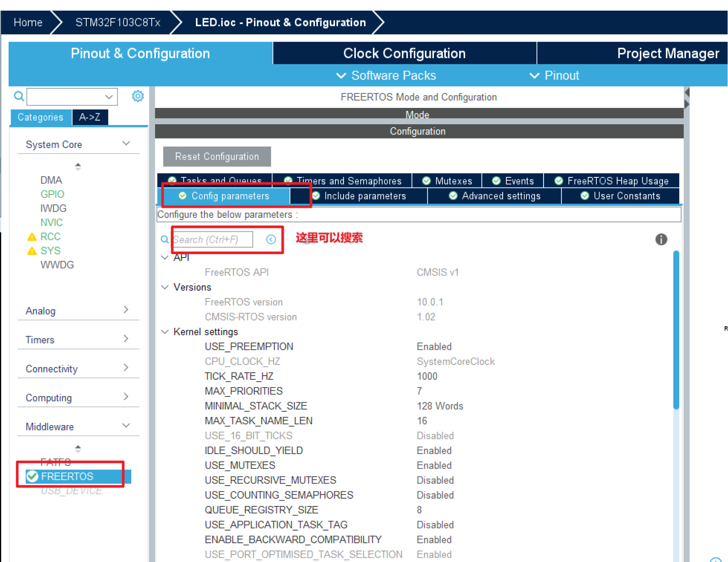The image size is (728, 562).
Task: Select IWDG peripheral
Action: pos(53,208)
